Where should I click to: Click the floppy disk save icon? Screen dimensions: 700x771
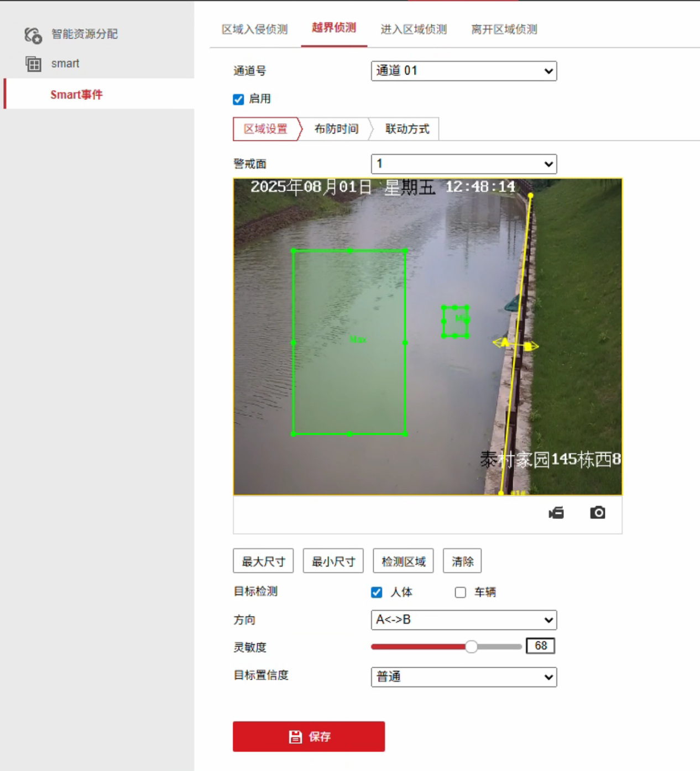(x=295, y=737)
